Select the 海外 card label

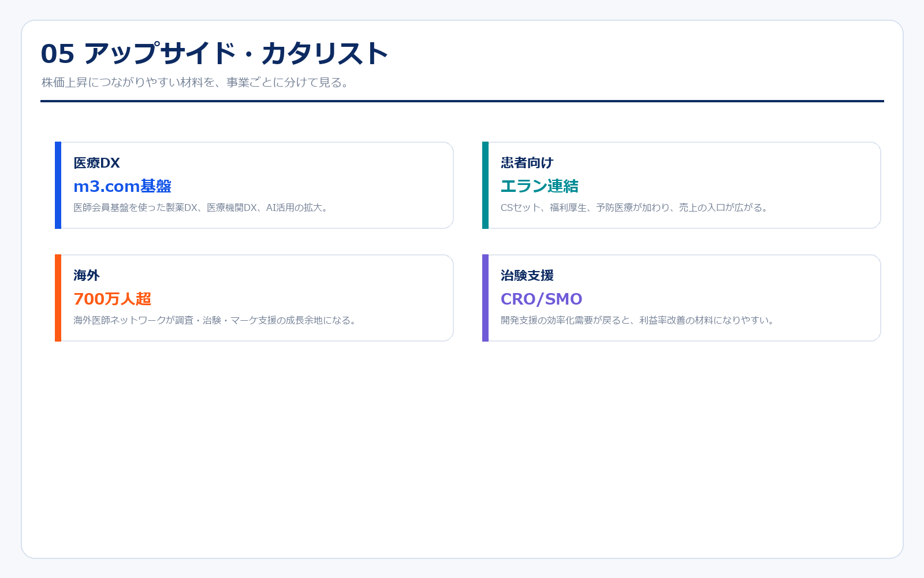coord(87,276)
